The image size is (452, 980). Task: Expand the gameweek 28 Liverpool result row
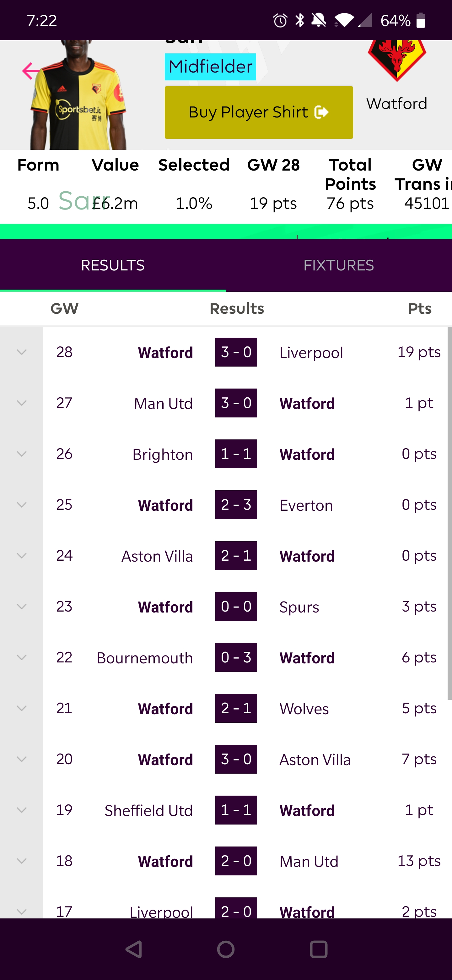point(22,352)
